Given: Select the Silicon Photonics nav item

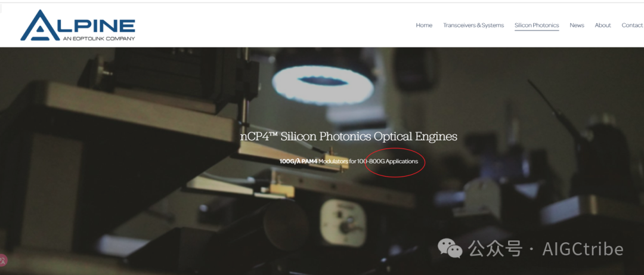Looking at the screenshot, I should click(537, 26).
